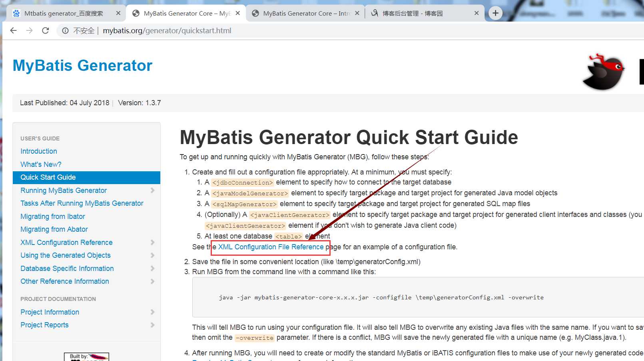Click Last Published: 04 July 2018 text
The width and height of the screenshot is (644, 361).
[65, 103]
